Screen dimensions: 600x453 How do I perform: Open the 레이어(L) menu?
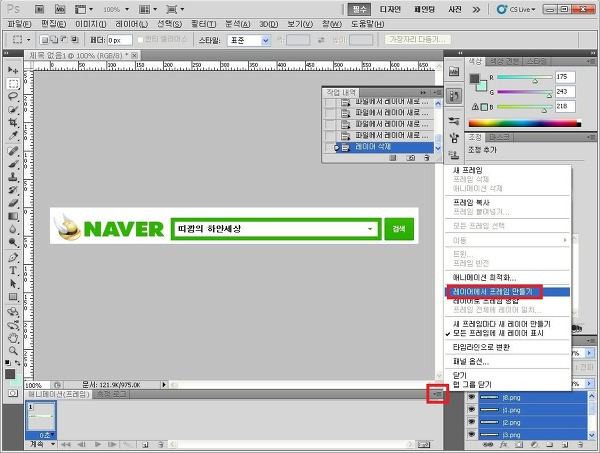131,24
